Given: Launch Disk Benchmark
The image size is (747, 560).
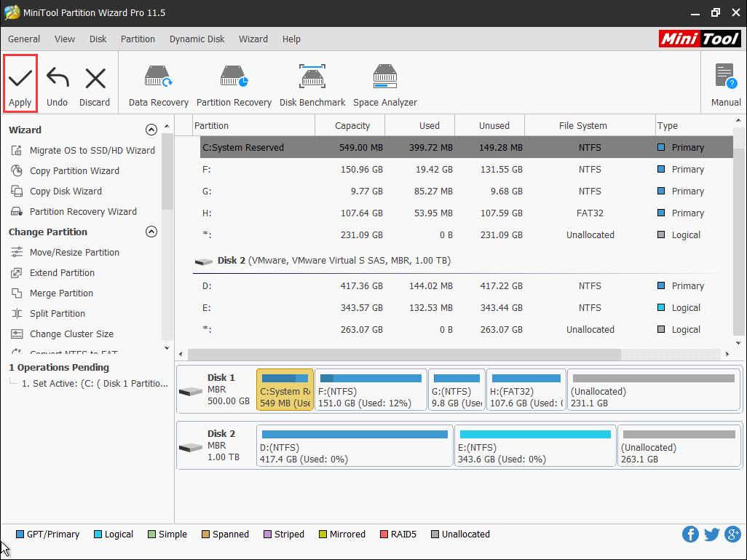Looking at the screenshot, I should (x=312, y=85).
